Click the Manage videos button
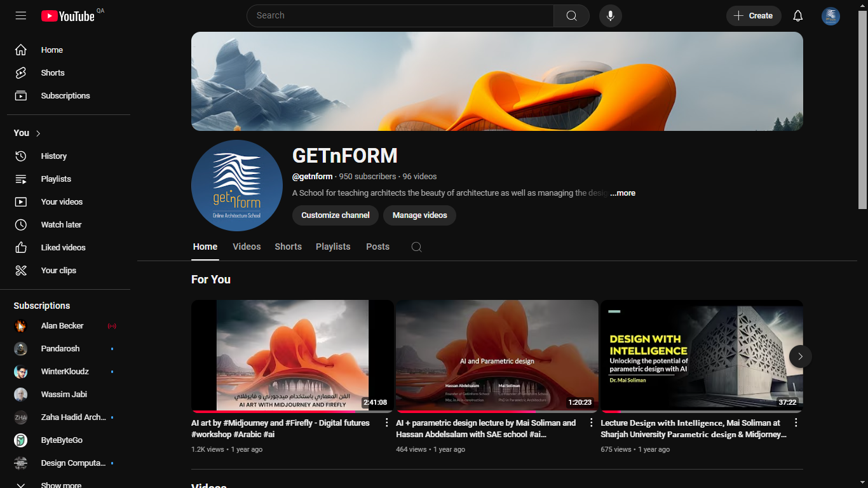The height and width of the screenshot is (488, 868). pyautogui.click(x=419, y=215)
